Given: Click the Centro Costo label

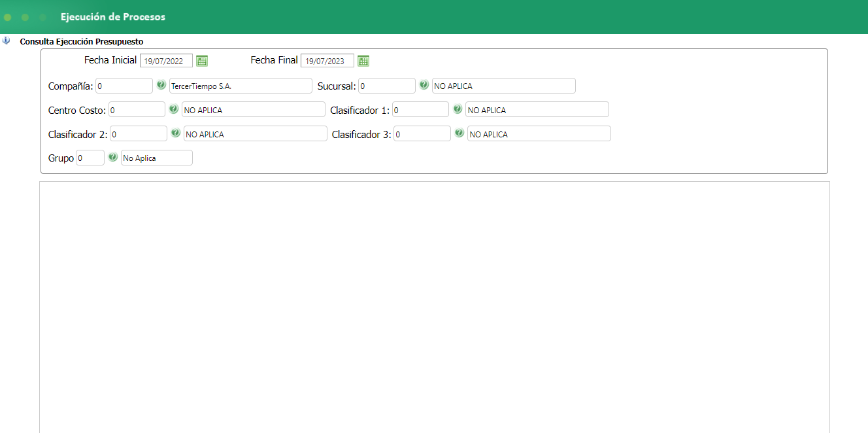Looking at the screenshot, I should (x=77, y=110).
